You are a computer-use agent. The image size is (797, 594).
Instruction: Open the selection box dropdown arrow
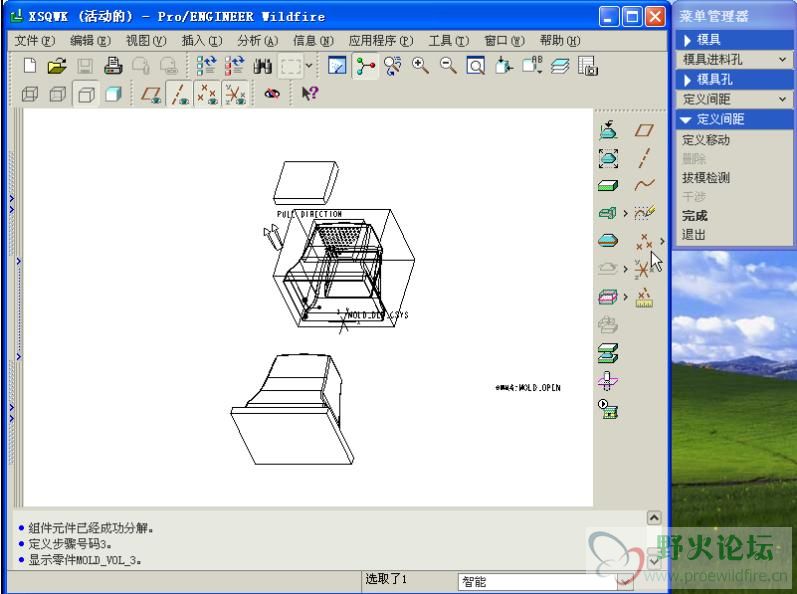pyautogui.click(x=309, y=66)
